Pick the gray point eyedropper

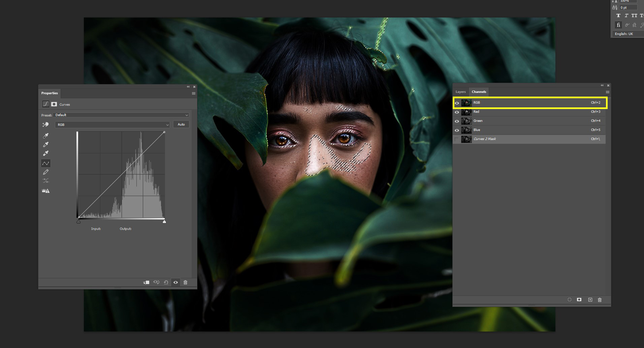[46, 144]
